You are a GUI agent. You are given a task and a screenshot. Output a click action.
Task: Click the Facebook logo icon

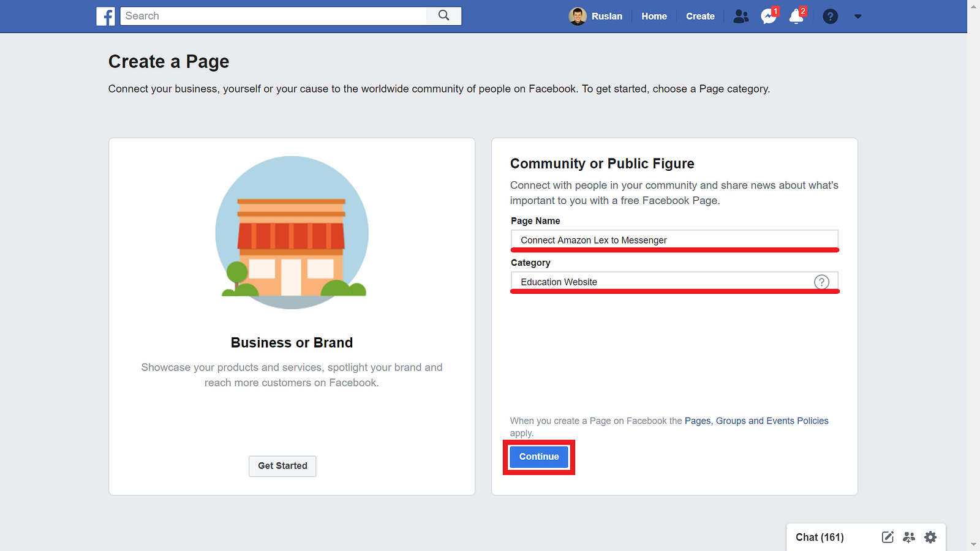click(x=105, y=16)
